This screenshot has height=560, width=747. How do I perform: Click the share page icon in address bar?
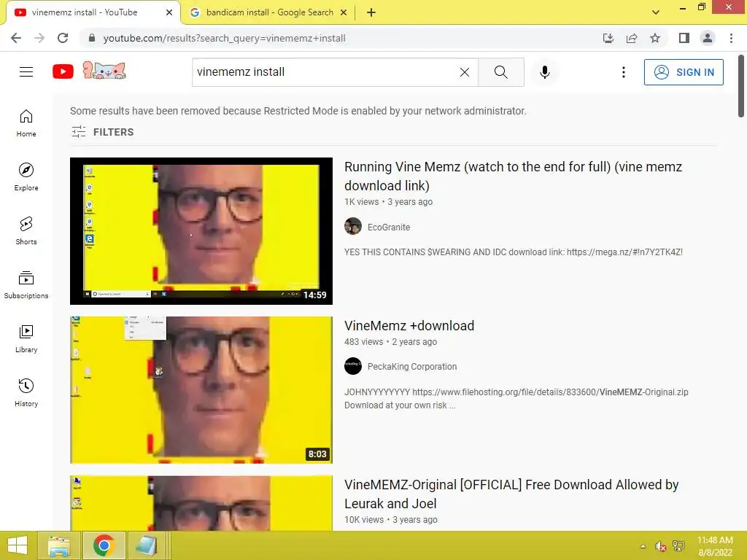(632, 38)
